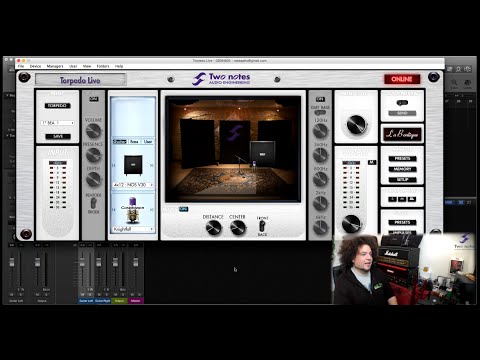Expand the preset selector dropdown

pos(57,123)
